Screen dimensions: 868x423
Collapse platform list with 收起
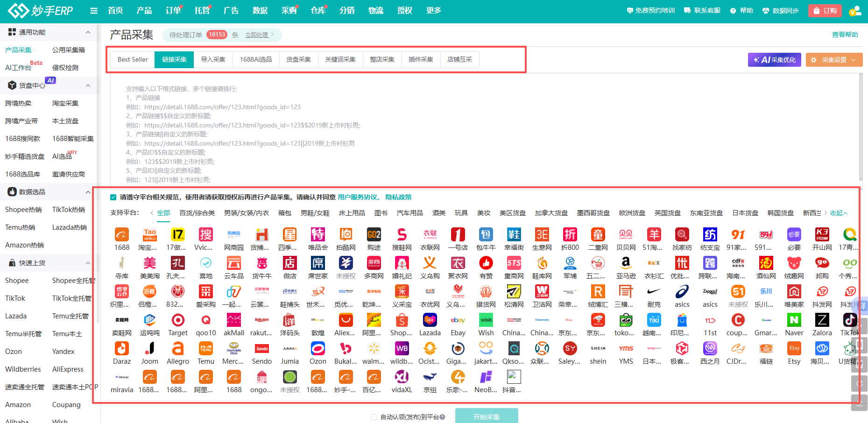point(839,213)
